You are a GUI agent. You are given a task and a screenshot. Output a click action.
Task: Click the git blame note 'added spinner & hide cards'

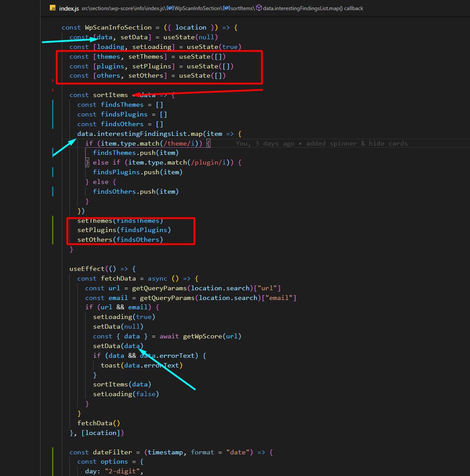[x=357, y=143]
